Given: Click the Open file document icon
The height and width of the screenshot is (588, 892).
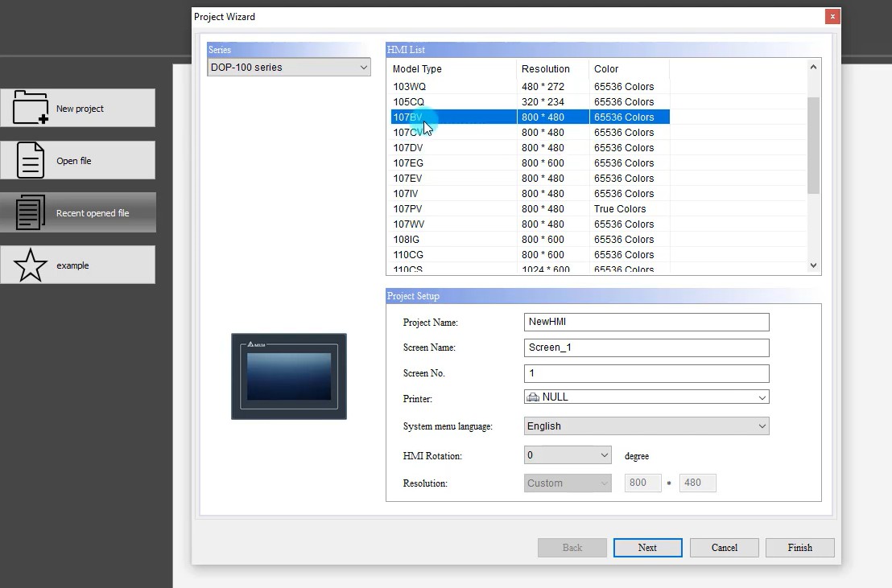Looking at the screenshot, I should 30,160.
